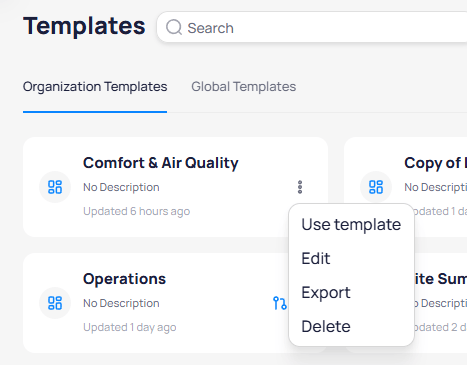Click Comfort & Air Quality dashboard icon
The height and width of the screenshot is (365, 467).
[x=55, y=187]
